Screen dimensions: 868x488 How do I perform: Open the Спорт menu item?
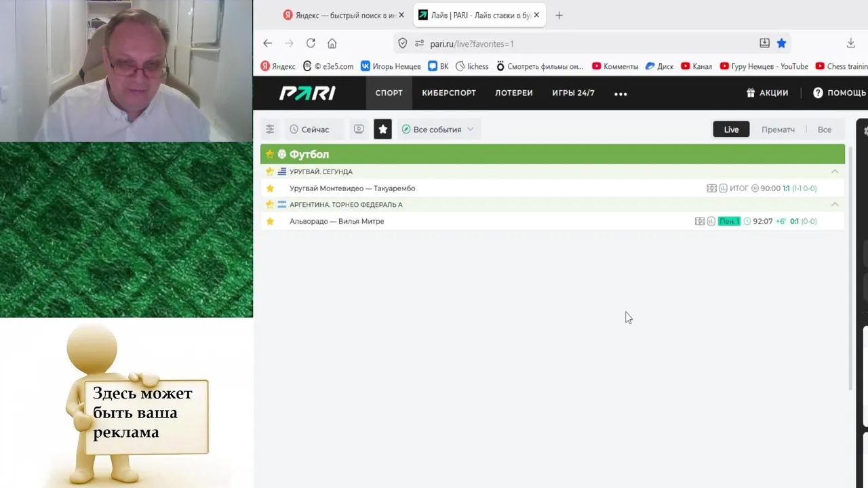(389, 93)
